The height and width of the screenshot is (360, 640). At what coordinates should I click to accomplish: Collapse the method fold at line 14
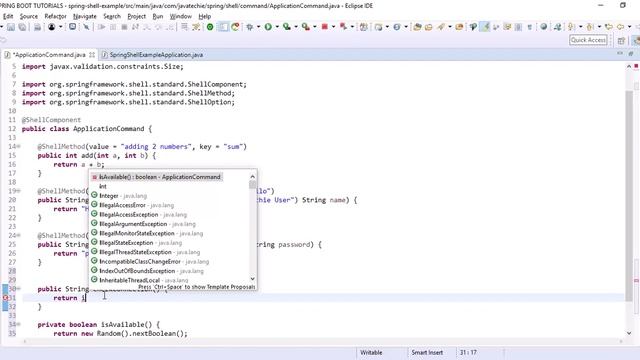[19, 147]
